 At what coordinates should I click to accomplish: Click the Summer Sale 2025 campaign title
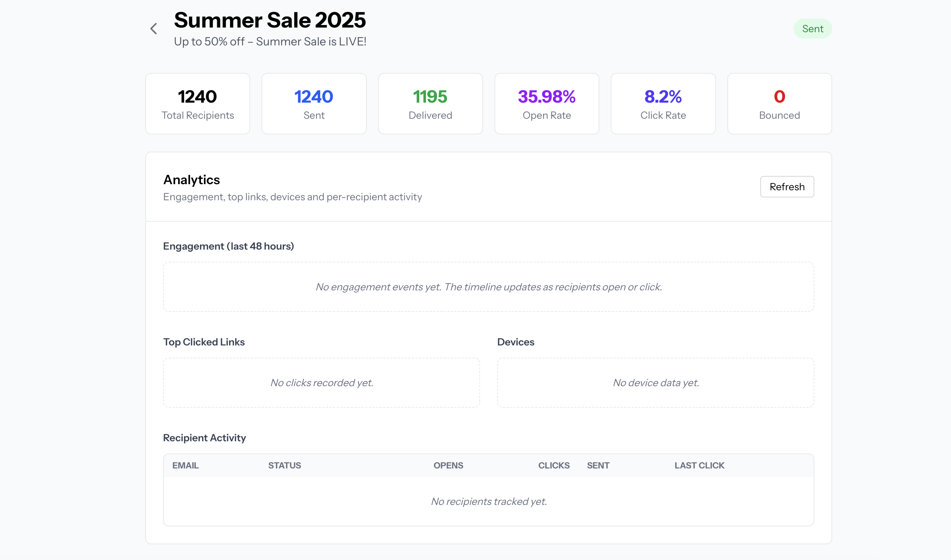coord(269,20)
